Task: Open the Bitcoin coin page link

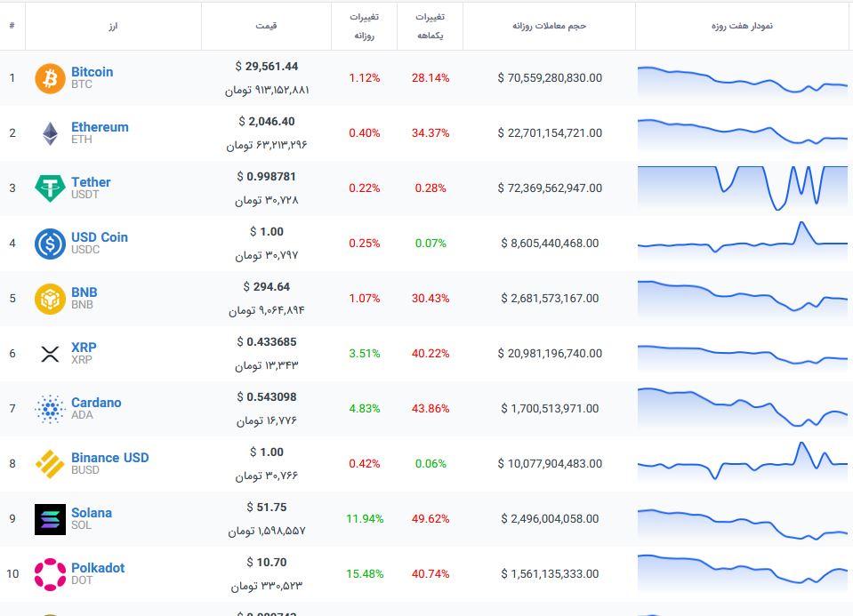Action: [92, 72]
